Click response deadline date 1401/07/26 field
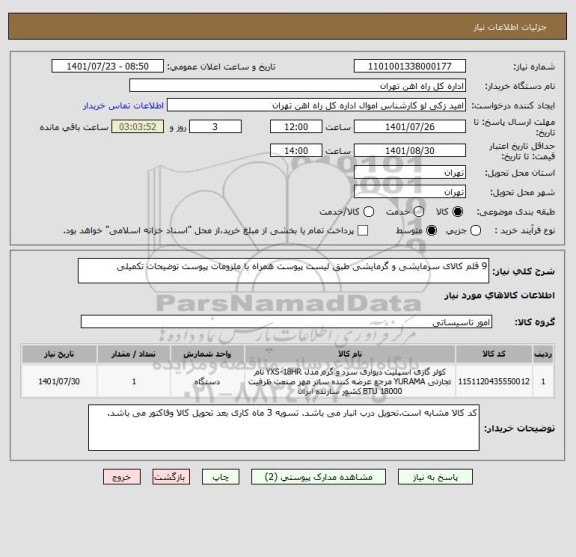Screen dimensions: 576x557 pos(410,127)
